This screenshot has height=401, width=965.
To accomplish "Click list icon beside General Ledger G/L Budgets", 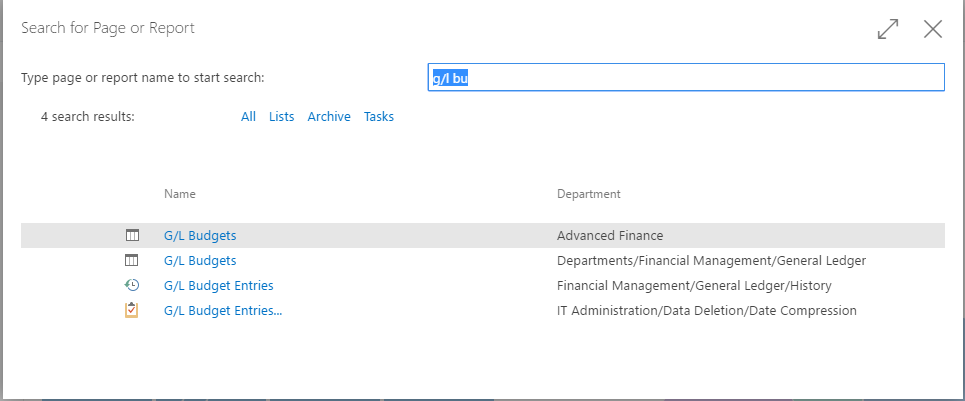I will coord(132,261).
